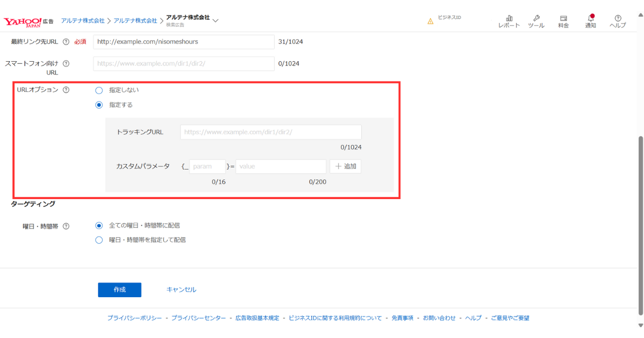Click the カスタムパラメータ label
This screenshot has width=644, height=338.
pos(143,166)
